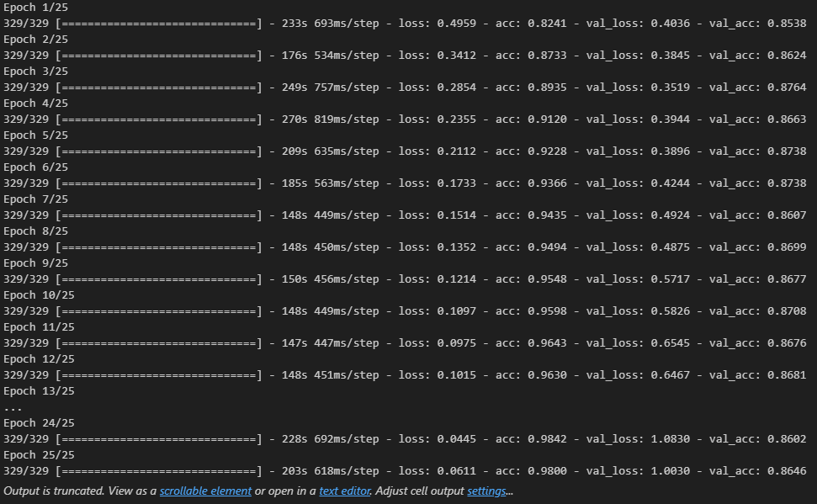Click the val_acc value 0.8624
The width and height of the screenshot is (817, 504).
(x=787, y=56)
